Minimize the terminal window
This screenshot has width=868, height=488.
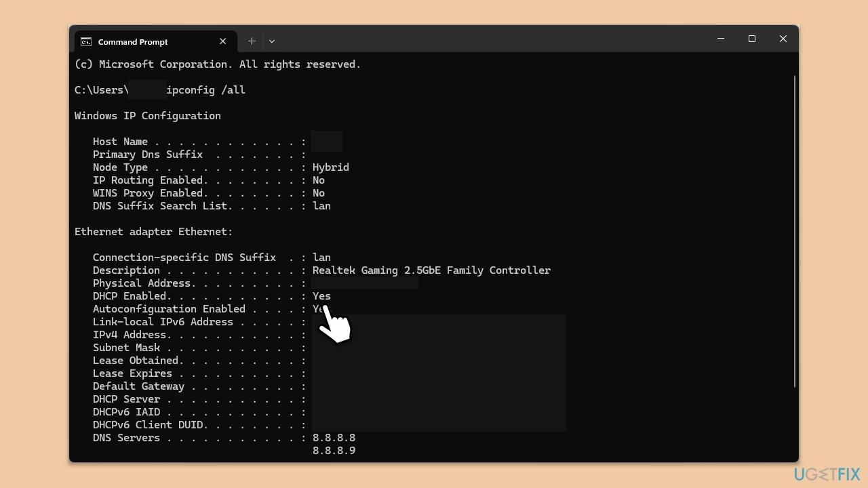(x=721, y=39)
